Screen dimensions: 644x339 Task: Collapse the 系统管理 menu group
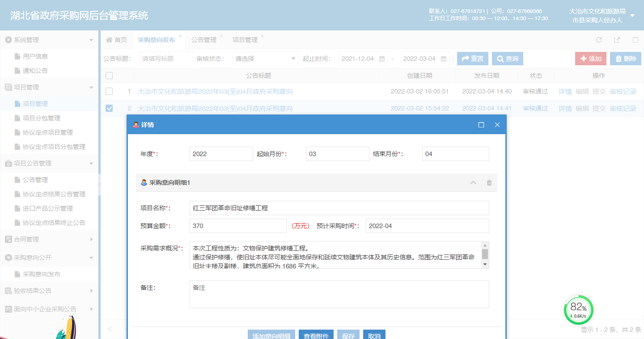[91, 40]
